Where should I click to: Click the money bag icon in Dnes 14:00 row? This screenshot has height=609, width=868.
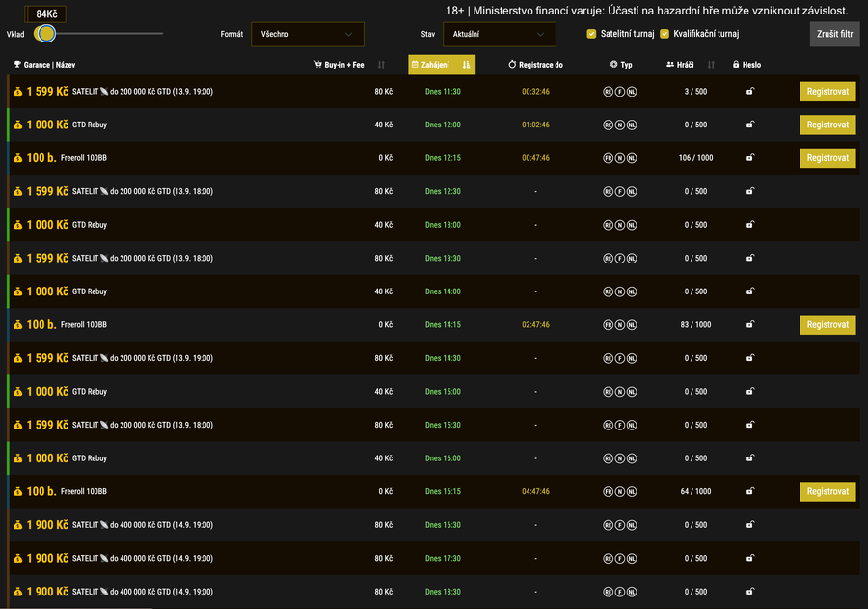(x=17, y=291)
